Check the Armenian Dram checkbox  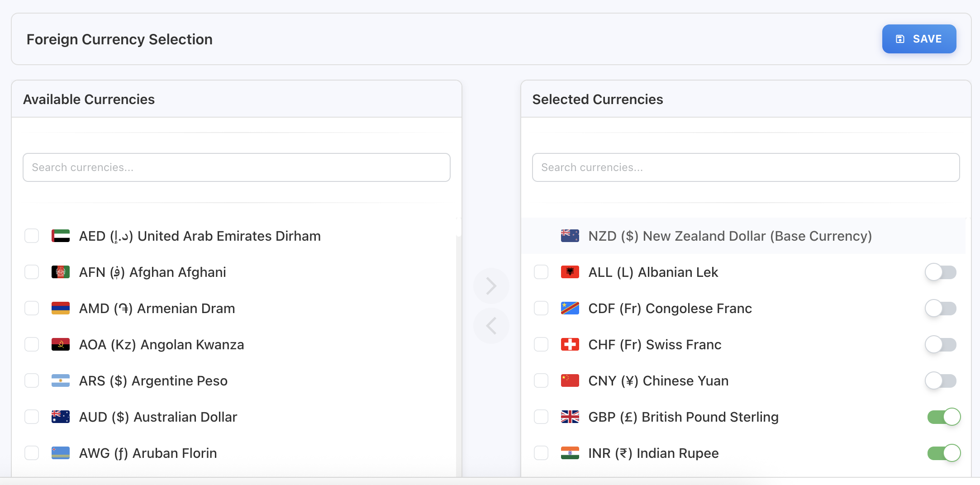[x=32, y=309]
